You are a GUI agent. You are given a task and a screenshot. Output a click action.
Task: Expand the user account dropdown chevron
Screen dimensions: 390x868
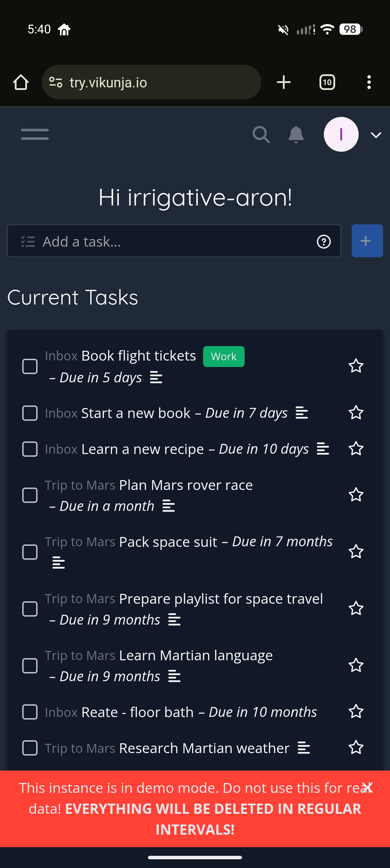(376, 135)
